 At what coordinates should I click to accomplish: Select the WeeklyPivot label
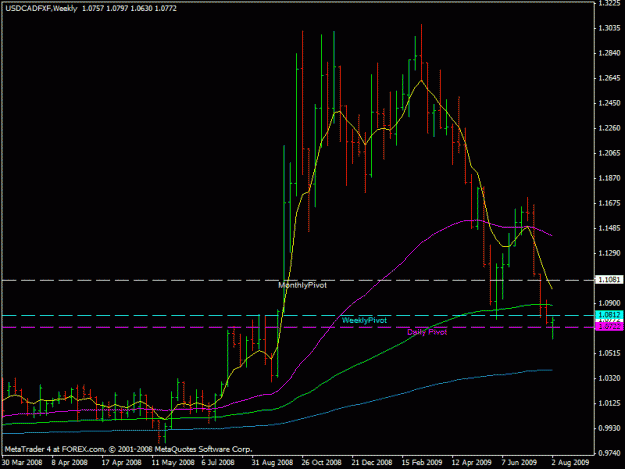(364, 320)
